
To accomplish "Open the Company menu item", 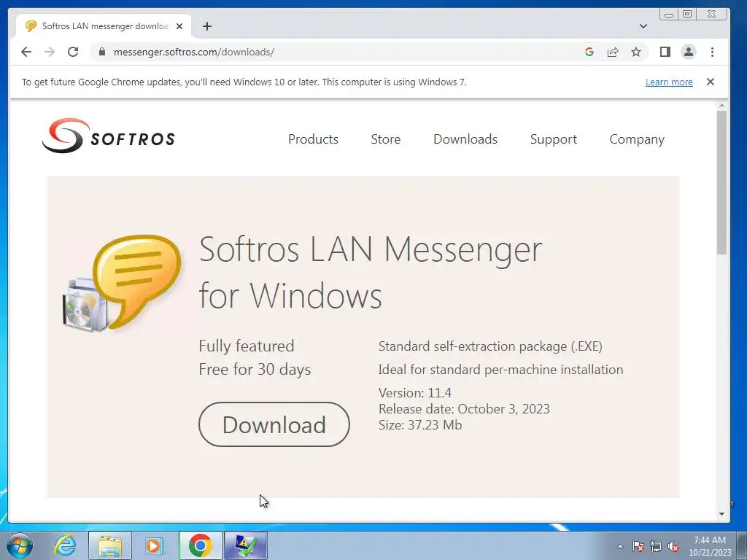I will [636, 139].
